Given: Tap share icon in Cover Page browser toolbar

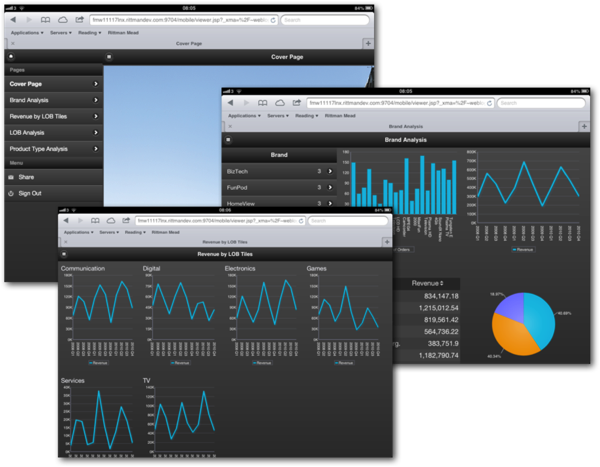Looking at the screenshot, I should [79, 20].
